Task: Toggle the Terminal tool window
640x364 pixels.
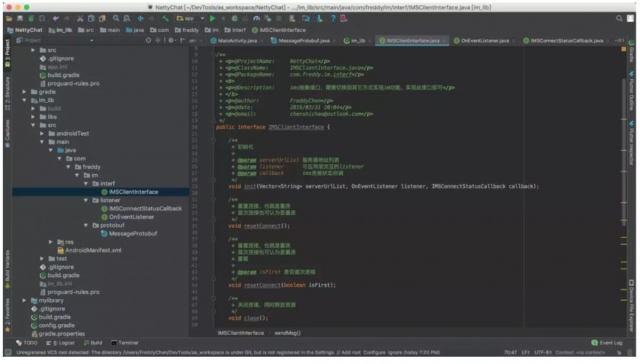Action: [x=124, y=343]
